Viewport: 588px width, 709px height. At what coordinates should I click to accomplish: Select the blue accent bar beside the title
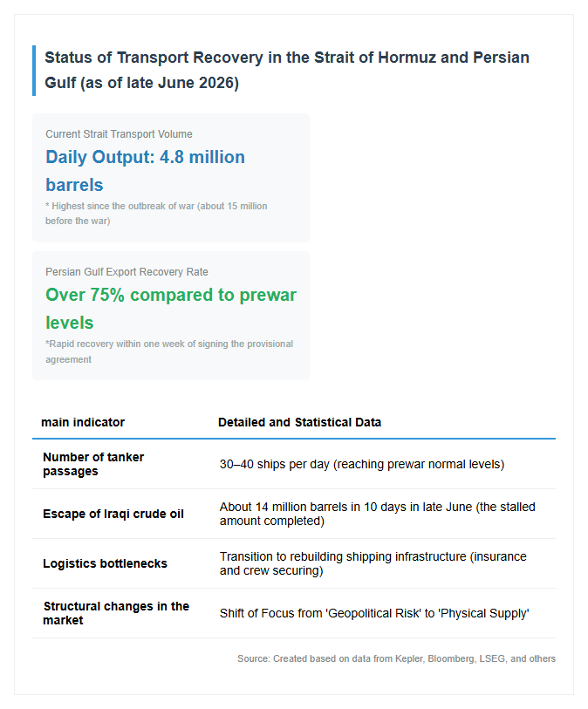point(34,71)
